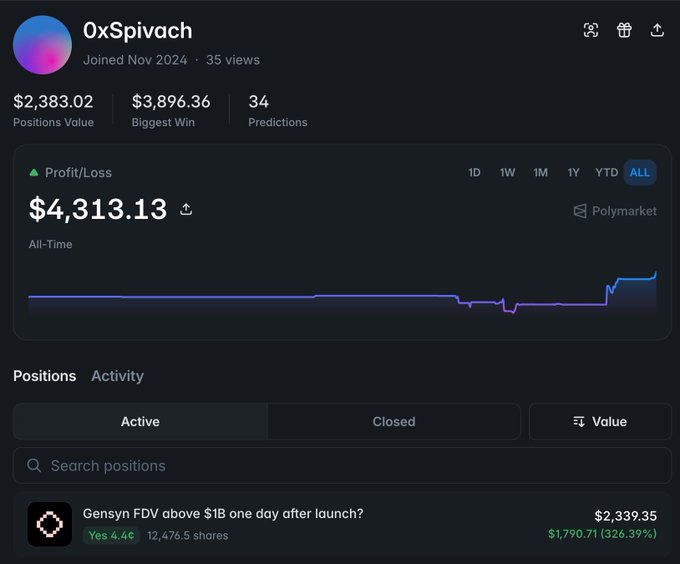The image size is (680, 564).
Task: Open the Gensyn market icon
Action: (x=49, y=524)
